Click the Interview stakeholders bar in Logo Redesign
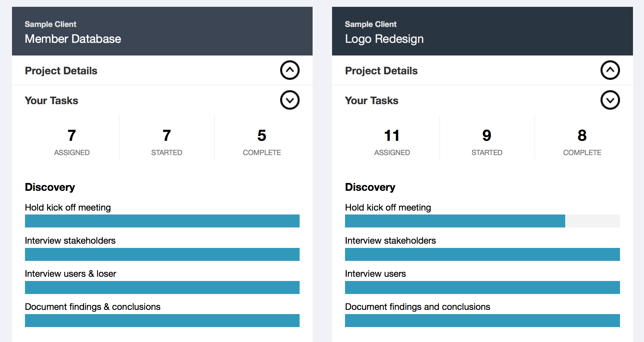Screen dimensions: 644x342 [x=483, y=254]
